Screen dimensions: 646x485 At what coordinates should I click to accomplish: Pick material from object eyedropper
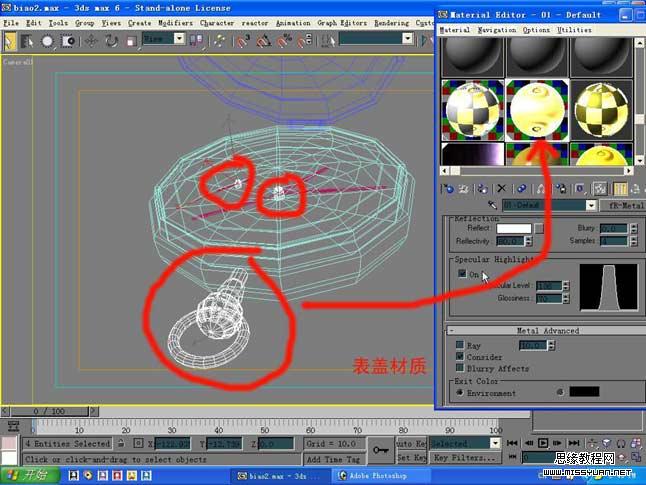492,205
